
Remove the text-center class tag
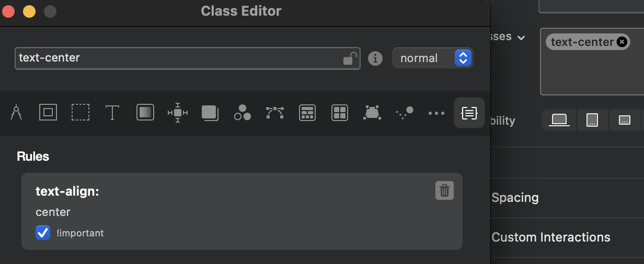tap(622, 42)
